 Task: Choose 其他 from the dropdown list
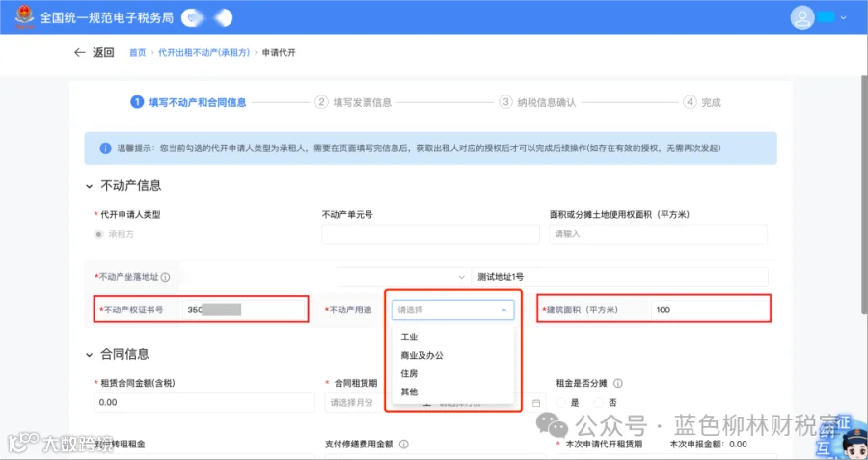pyautogui.click(x=409, y=392)
